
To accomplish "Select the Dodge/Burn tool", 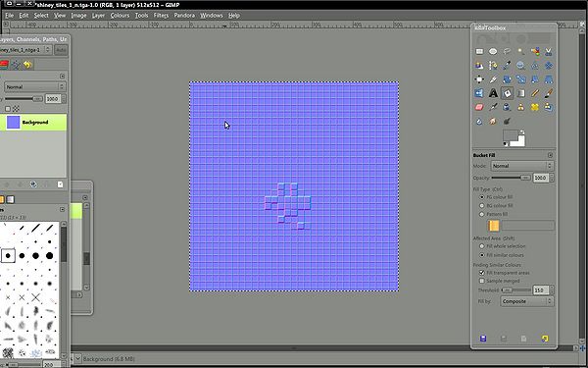I will click(507, 122).
